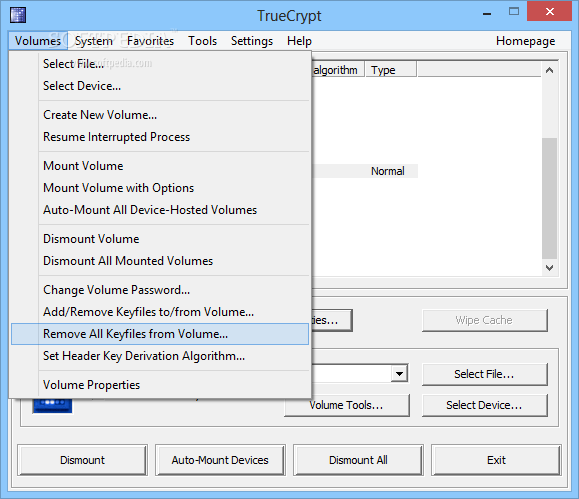The image size is (579, 499).
Task: Choose Change Volume Password... menu item
Action: click(x=160, y=290)
